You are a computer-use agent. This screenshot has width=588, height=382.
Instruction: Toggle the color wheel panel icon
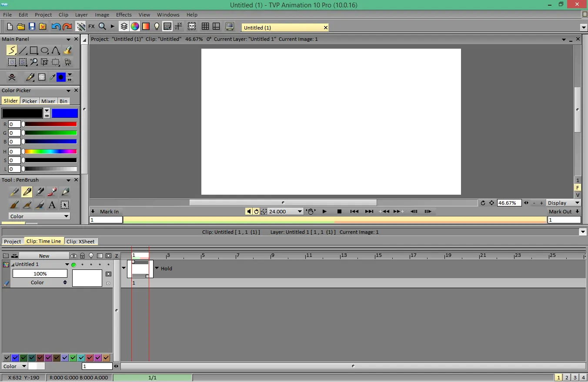click(135, 27)
